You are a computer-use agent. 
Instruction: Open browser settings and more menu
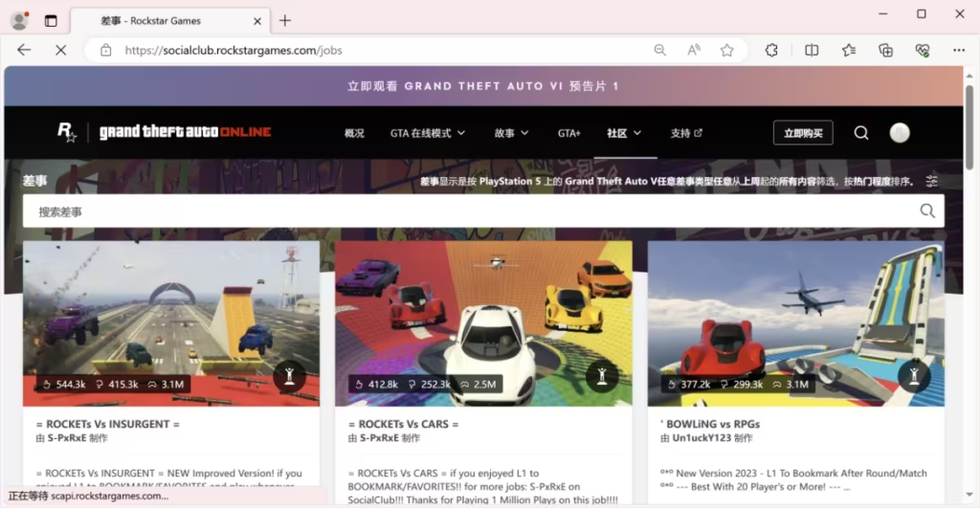(x=959, y=50)
